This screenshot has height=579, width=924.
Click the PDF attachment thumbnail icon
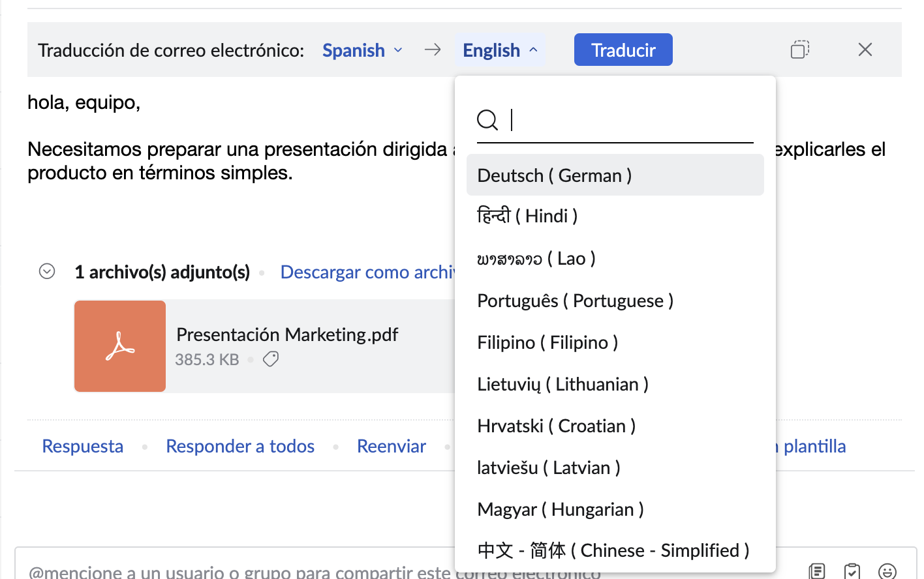[x=120, y=346]
